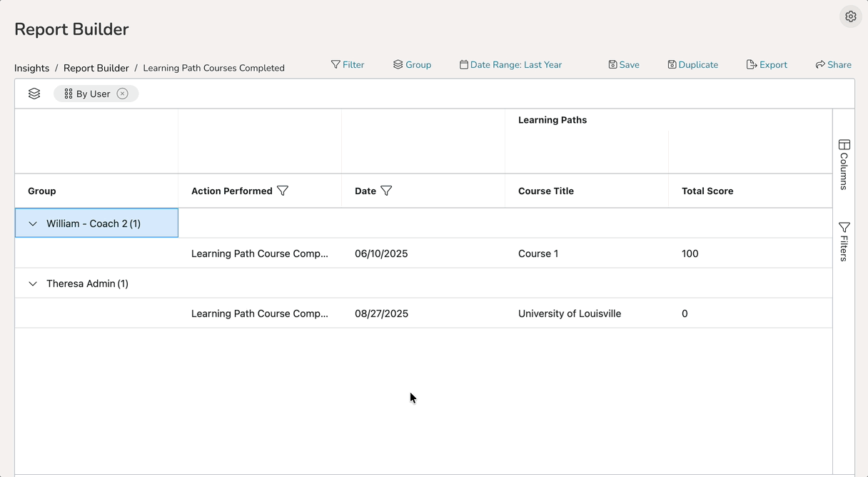Save the current report
The width and height of the screenshot is (868, 477).
[624, 65]
